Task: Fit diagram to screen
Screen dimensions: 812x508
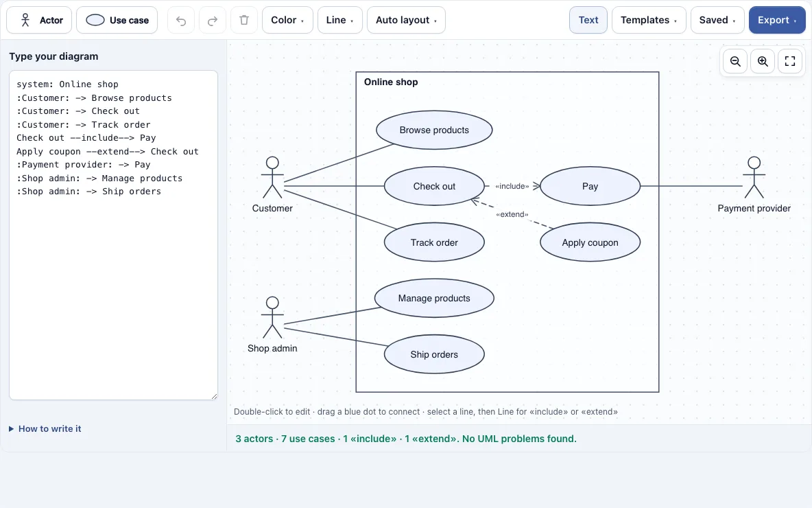Action: pos(790,61)
